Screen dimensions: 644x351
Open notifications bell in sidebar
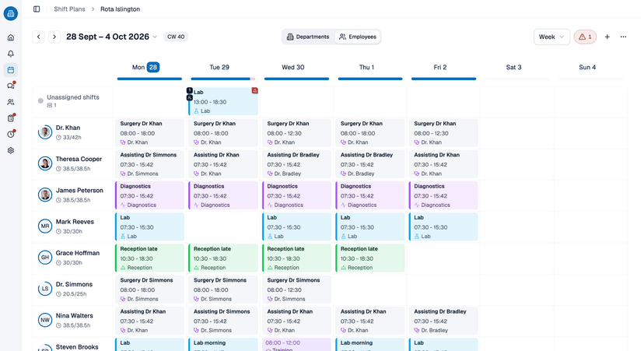tap(11, 54)
